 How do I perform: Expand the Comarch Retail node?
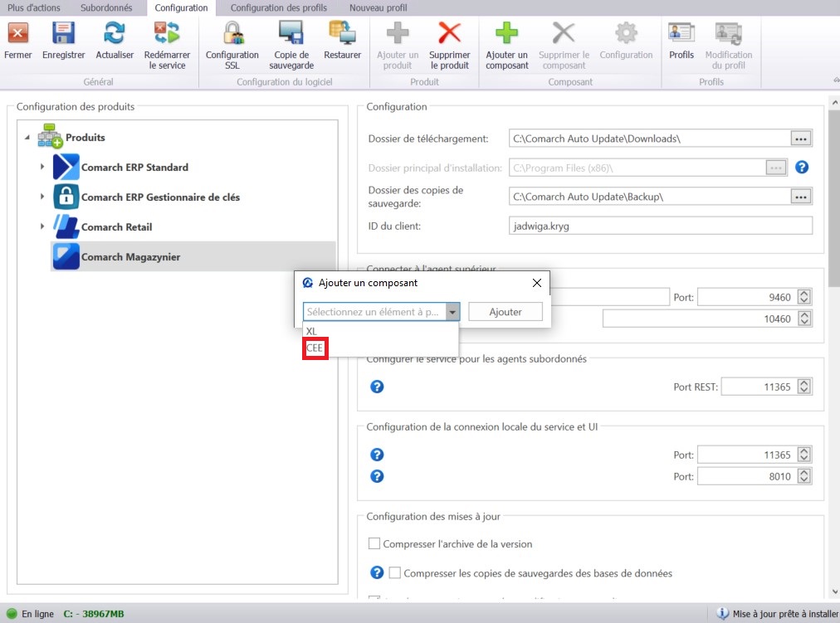(42, 226)
